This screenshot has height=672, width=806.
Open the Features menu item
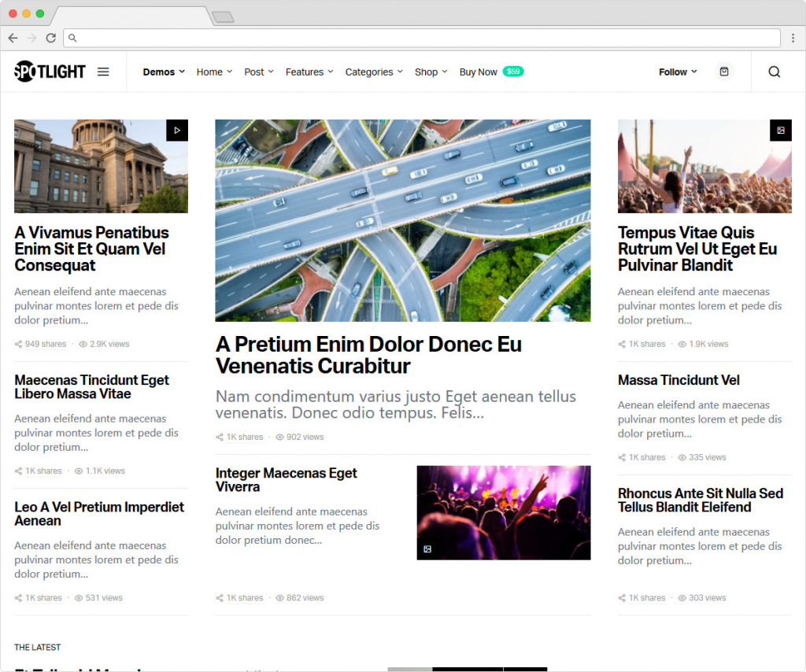click(x=309, y=72)
